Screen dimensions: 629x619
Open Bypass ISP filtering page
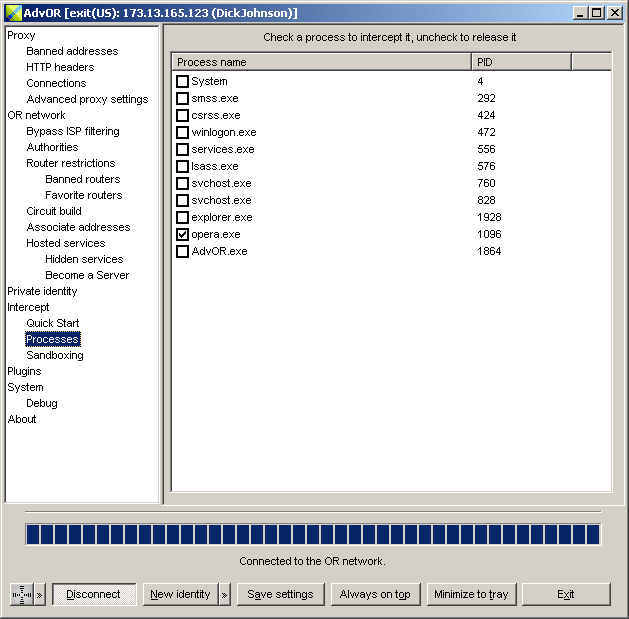[x=73, y=132]
